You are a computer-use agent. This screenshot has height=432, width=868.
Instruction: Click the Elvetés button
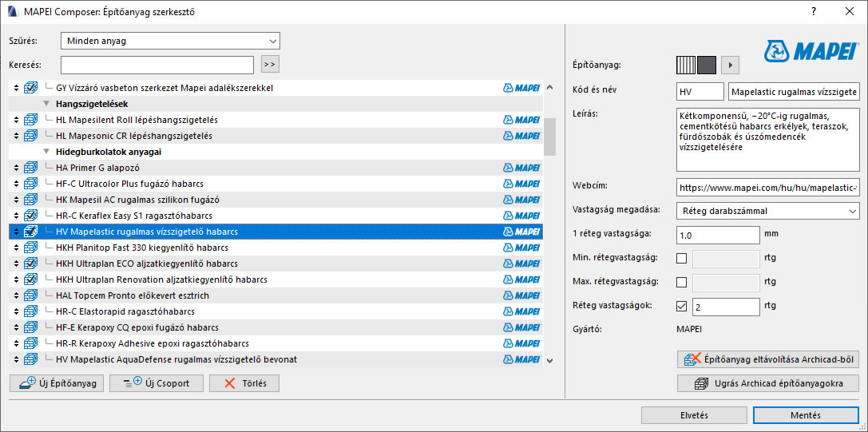[694, 415]
